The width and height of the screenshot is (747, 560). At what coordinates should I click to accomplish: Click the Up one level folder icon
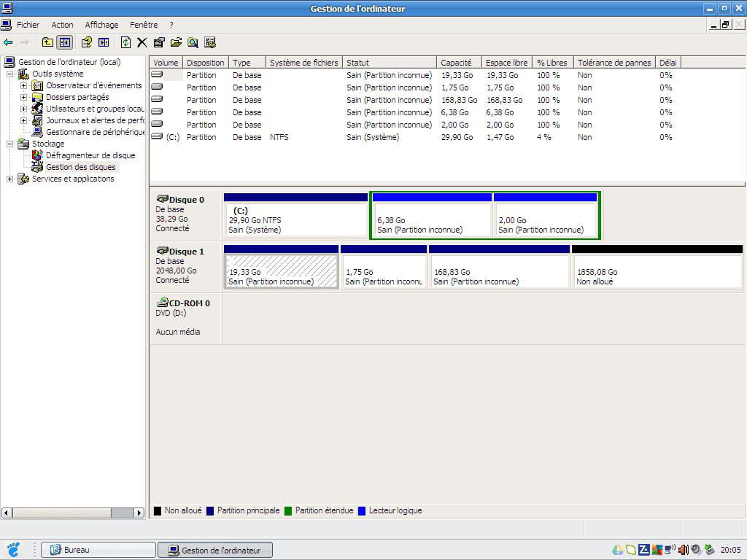coord(47,42)
